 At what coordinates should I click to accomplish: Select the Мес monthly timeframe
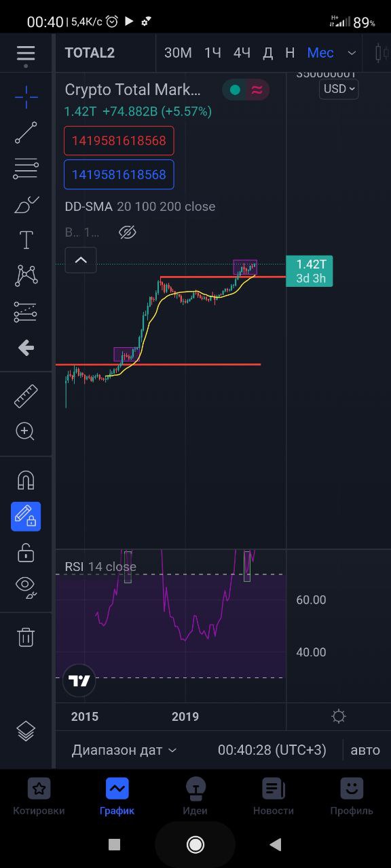click(x=320, y=53)
